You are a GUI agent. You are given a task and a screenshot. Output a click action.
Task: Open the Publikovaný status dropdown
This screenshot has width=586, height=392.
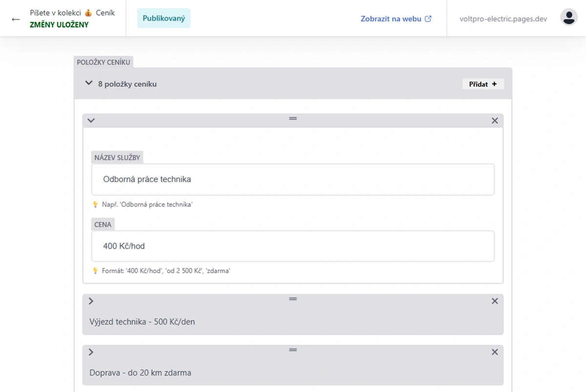point(164,18)
